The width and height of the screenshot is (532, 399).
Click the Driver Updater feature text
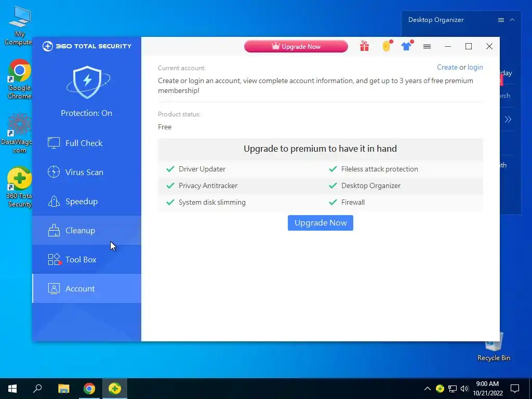coord(202,169)
